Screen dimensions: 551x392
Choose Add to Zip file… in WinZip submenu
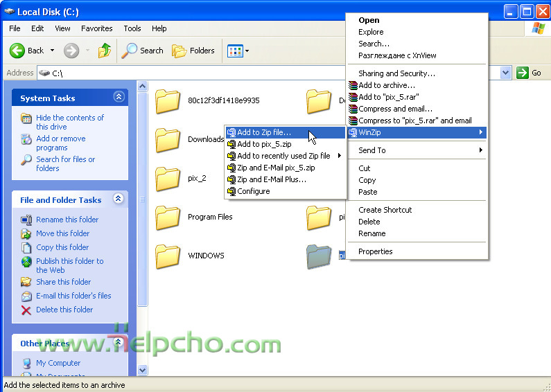[285, 132]
